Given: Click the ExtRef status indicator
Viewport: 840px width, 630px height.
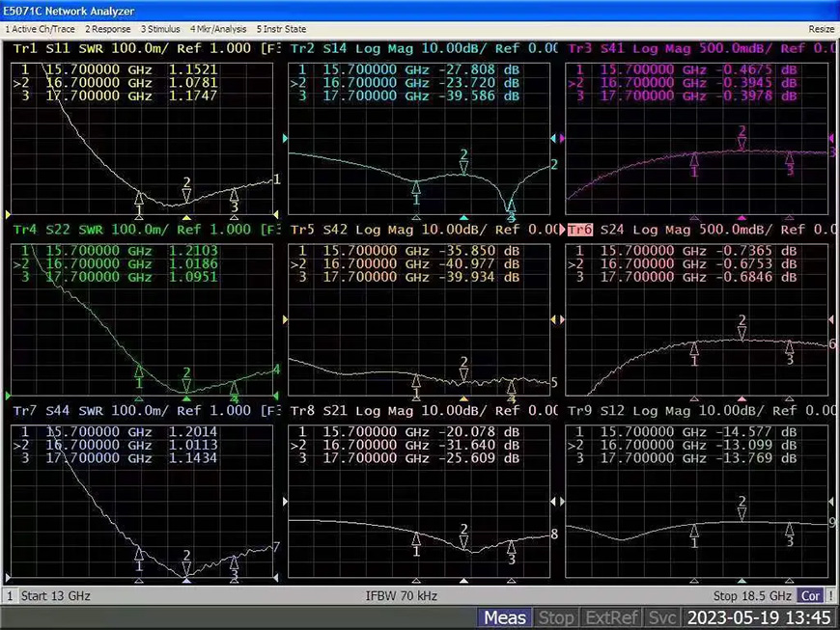Looking at the screenshot, I should tap(612, 617).
